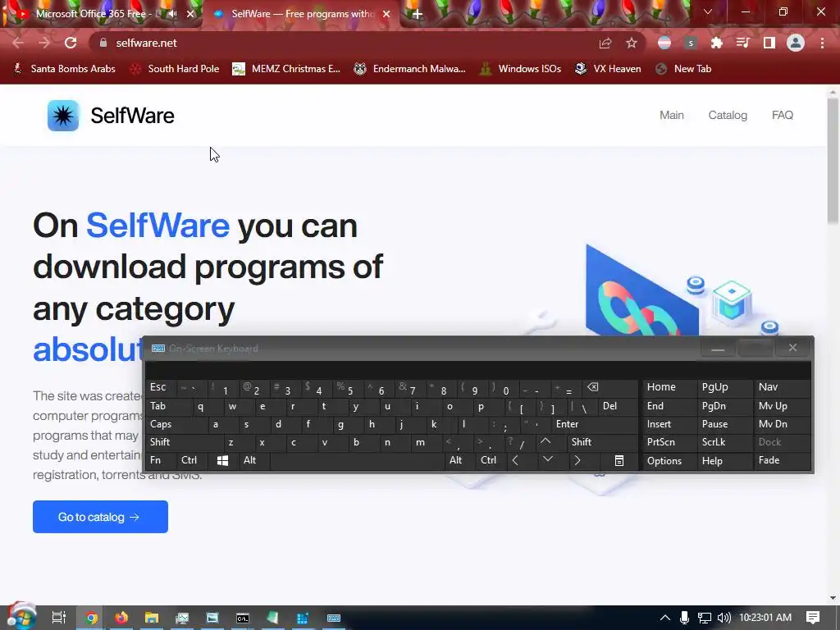Open Firefox from the taskbar
This screenshot has width=840, height=630.
[121, 618]
